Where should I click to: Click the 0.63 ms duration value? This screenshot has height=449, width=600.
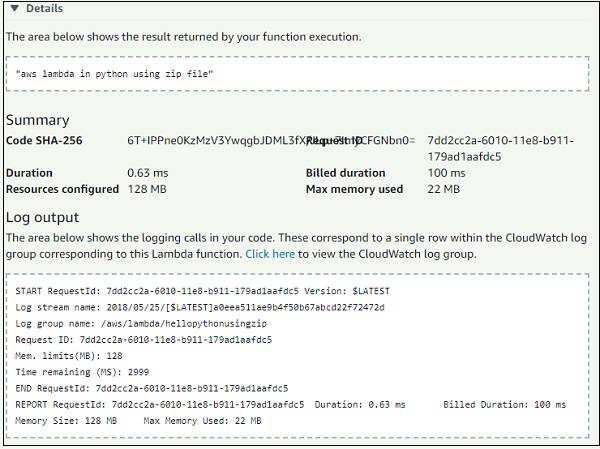click(147, 173)
